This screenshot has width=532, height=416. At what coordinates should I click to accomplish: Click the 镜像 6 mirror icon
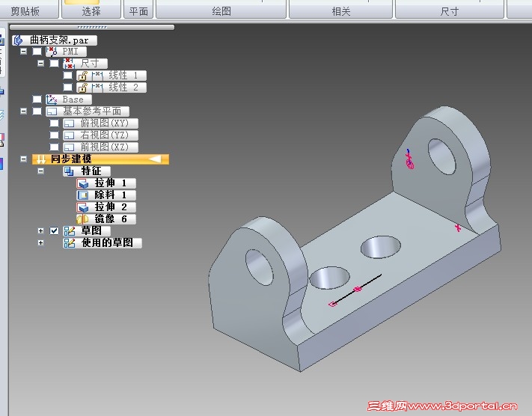pyautogui.click(x=82, y=219)
